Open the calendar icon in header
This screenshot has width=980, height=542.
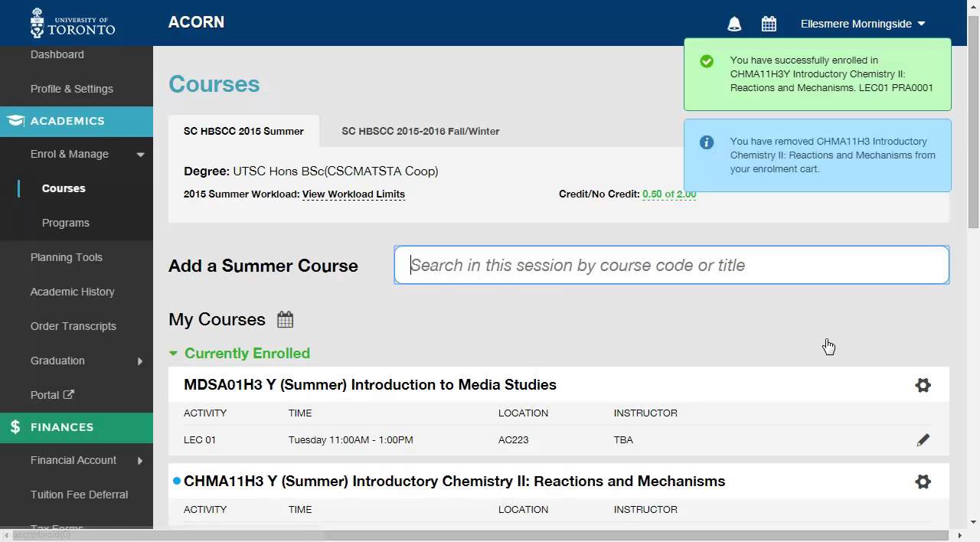point(769,24)
